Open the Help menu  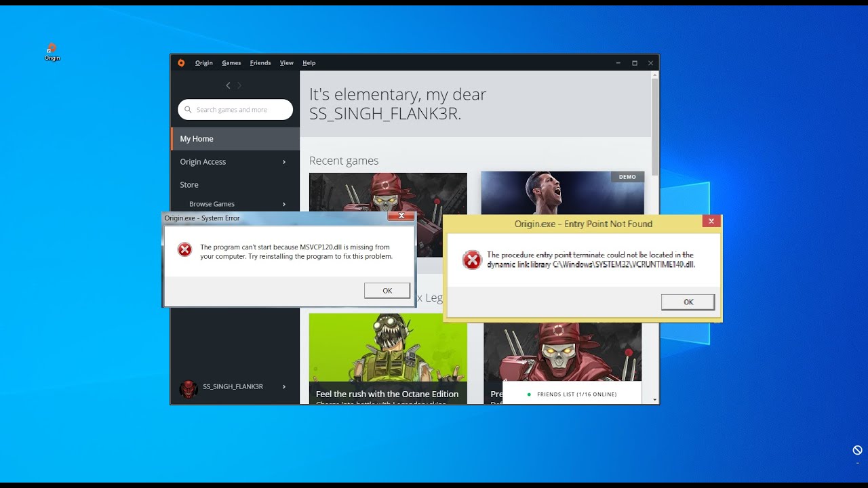point(309,63)
